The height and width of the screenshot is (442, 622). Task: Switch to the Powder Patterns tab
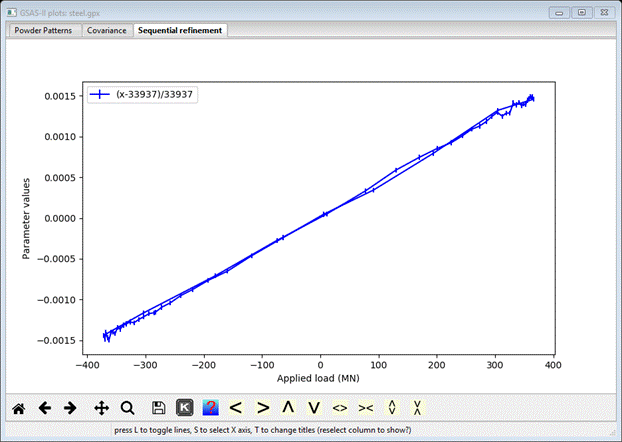(43, 31)
